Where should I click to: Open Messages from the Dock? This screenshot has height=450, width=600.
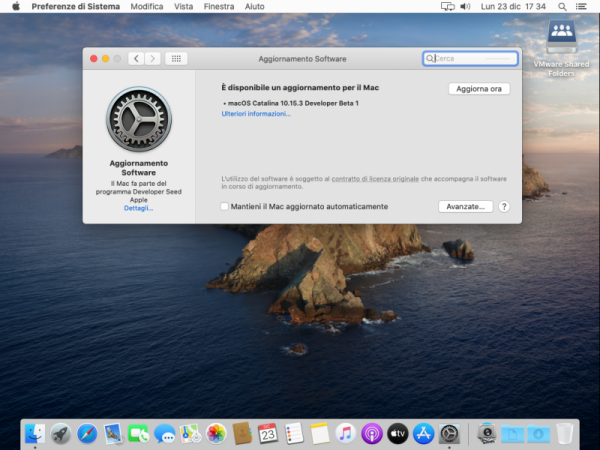point(165,434)
